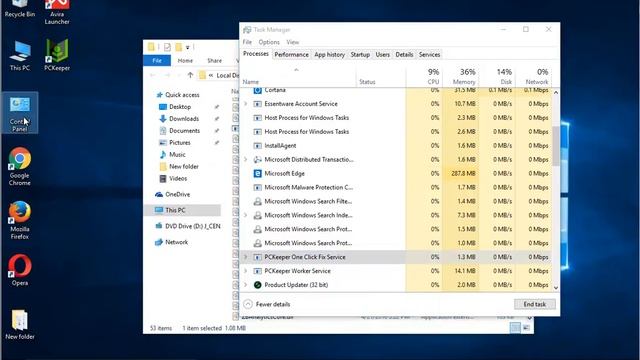Open Explorer quick access toolbar dropdown
The height and width of the screenshot is (360, 640).
[x=188, y=47]
